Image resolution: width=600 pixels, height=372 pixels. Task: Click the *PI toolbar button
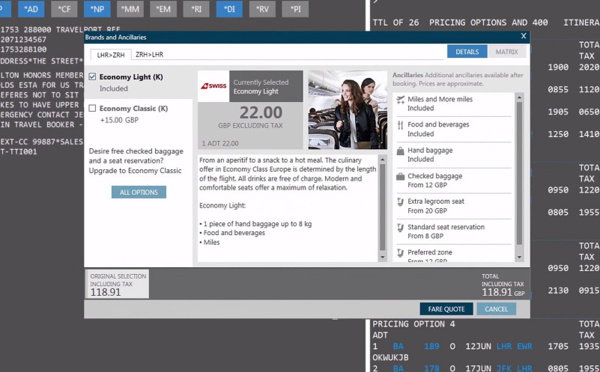(295, 9)
